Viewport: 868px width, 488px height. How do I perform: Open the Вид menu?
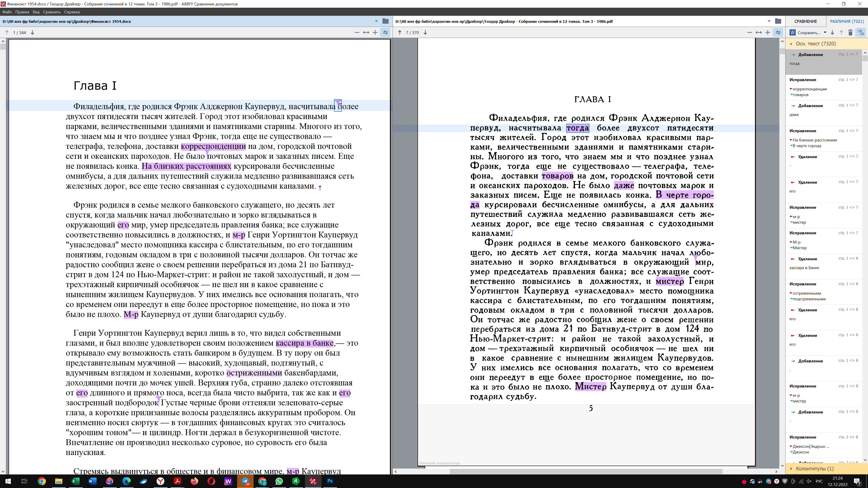[36, 12]
